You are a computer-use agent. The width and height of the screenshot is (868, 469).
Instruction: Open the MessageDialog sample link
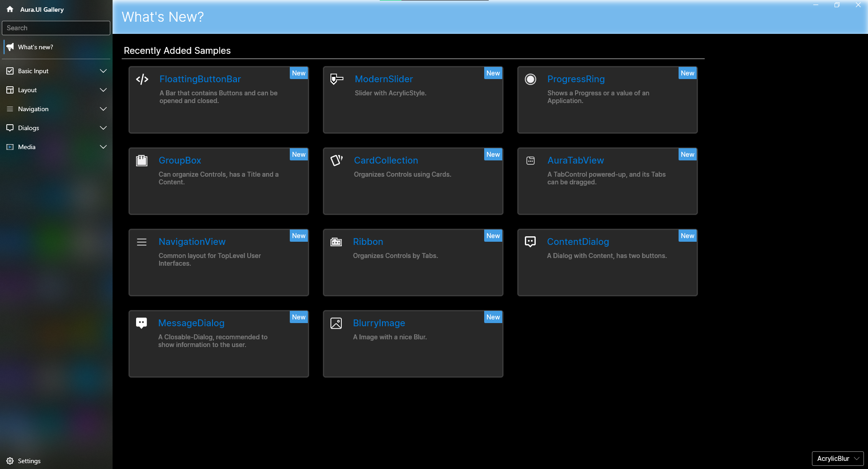(191, 323)
